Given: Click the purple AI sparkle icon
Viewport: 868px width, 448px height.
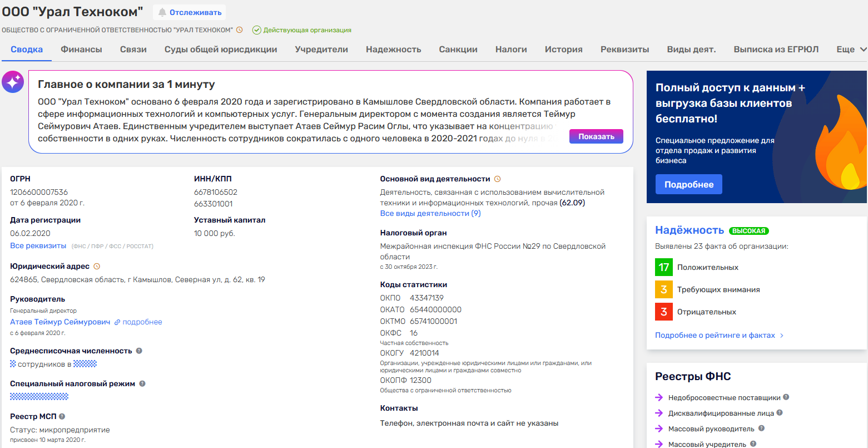Looking at the screenshot, I should tap(12, 82).
